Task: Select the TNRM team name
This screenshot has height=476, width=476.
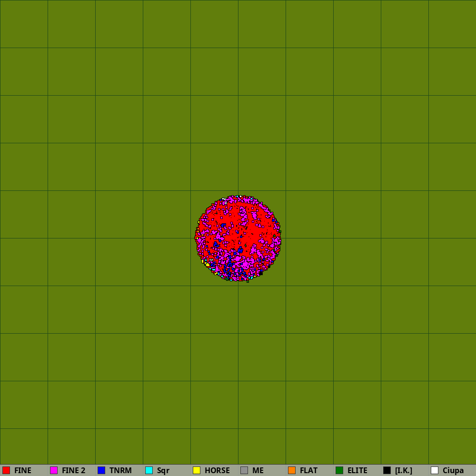Action: 120,470
